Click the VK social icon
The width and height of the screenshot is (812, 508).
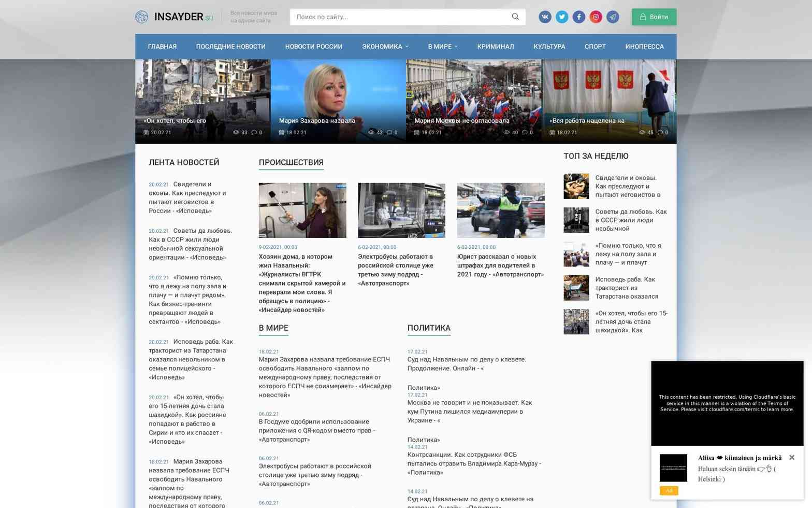[x=545, y=17]
